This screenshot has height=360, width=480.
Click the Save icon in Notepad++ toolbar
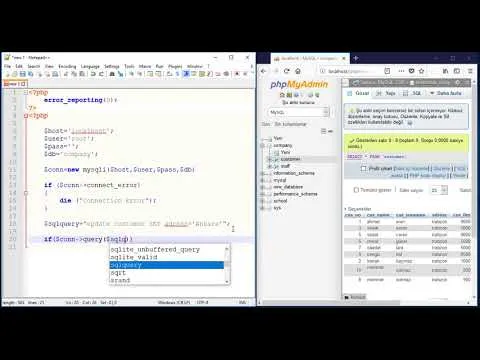[22, 74]
